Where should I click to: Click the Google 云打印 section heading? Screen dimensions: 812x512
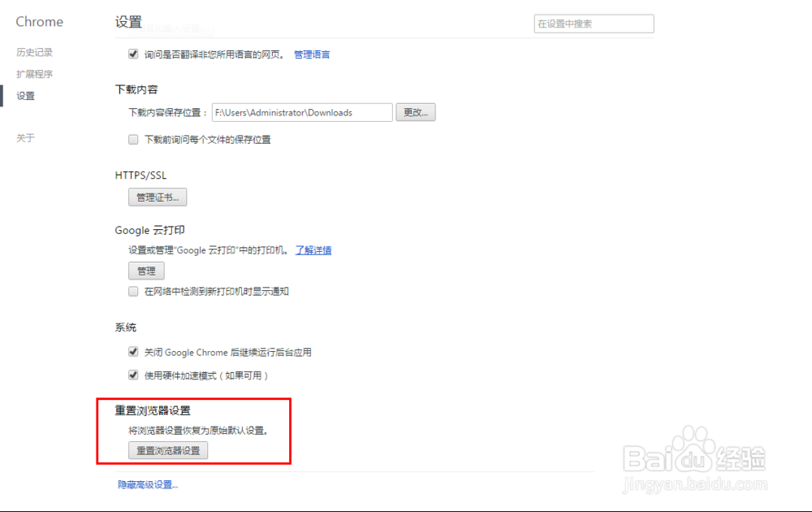149,230
